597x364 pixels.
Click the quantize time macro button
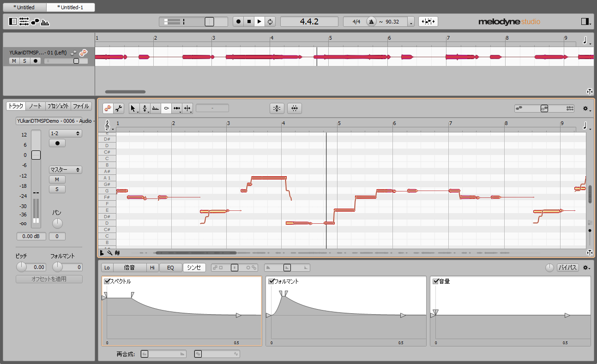click(294, 108)
